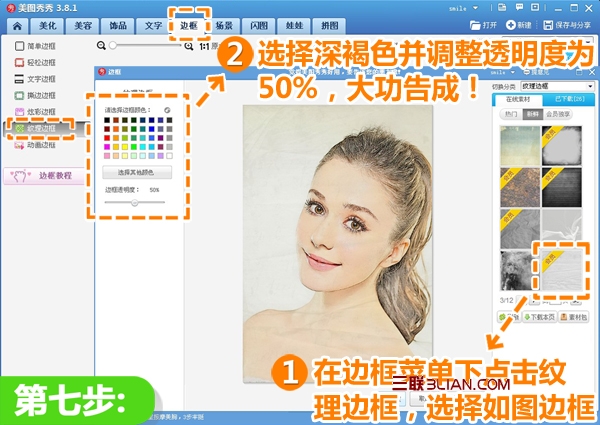Viewport: 600px width, 425px height.
Task: Switch to the 美容 tab
Action: click(x=83, y=26)
